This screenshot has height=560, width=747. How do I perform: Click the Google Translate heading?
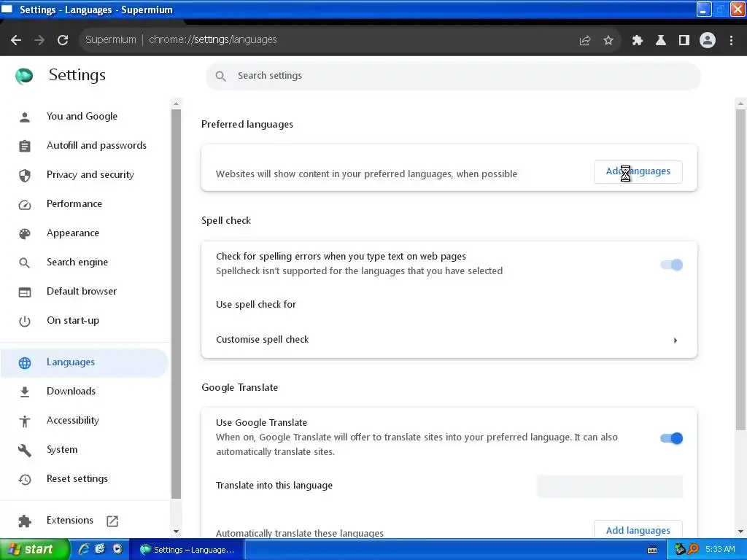pos(239,388)
